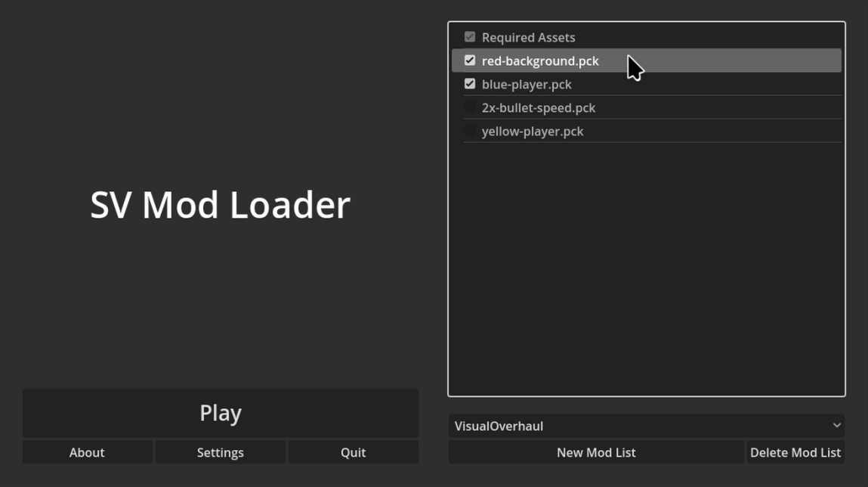
Task: Open the VisualOverhaul mod list dropdown
Action: pos(646,426)
